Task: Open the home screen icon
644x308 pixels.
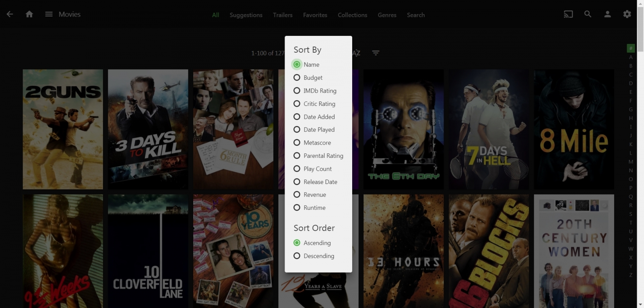Action: pyautogui.click(x=29, y=14)
